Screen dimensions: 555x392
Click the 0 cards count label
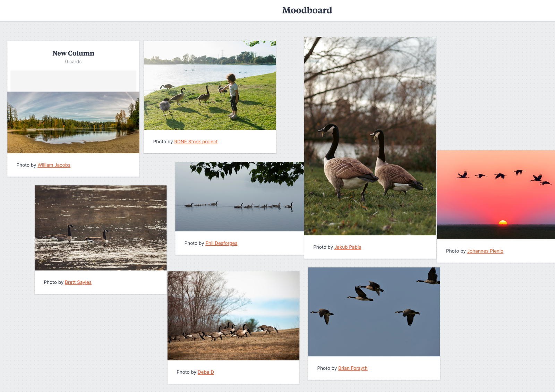click(x=73, y=62)
